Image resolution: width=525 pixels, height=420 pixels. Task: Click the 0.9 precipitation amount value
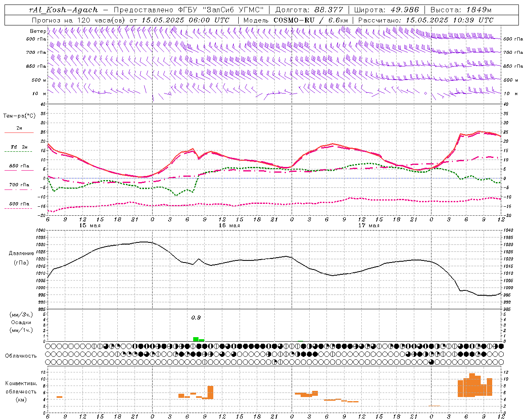click(196, 317)
